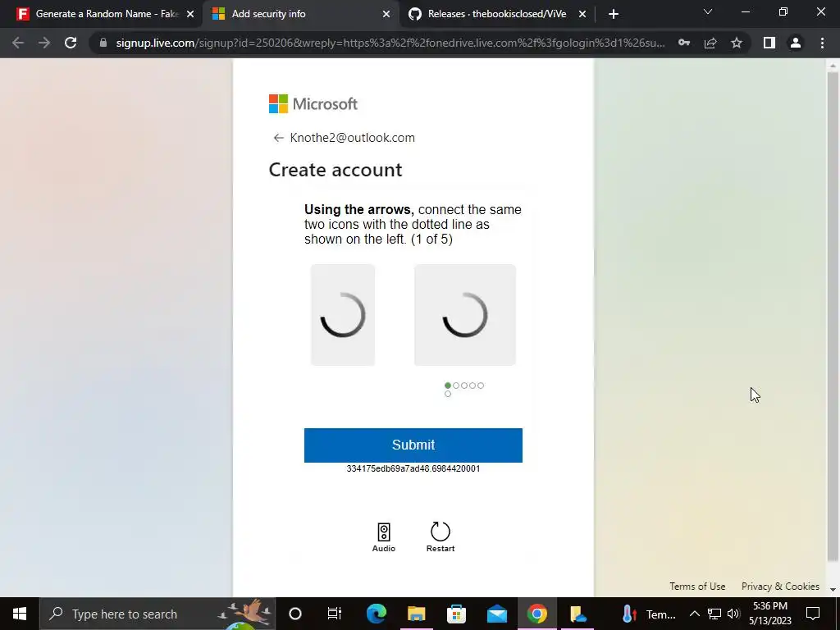Open the saved passwords key icon
Image resolution: width=840 pixels, height=630 pixels.
684,43
